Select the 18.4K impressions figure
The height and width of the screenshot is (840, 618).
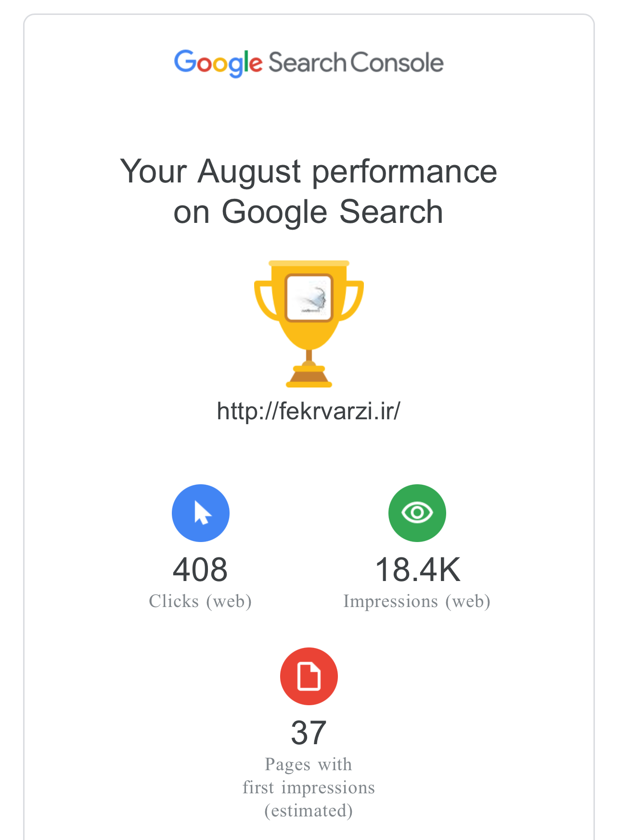[x=418, y=569]
